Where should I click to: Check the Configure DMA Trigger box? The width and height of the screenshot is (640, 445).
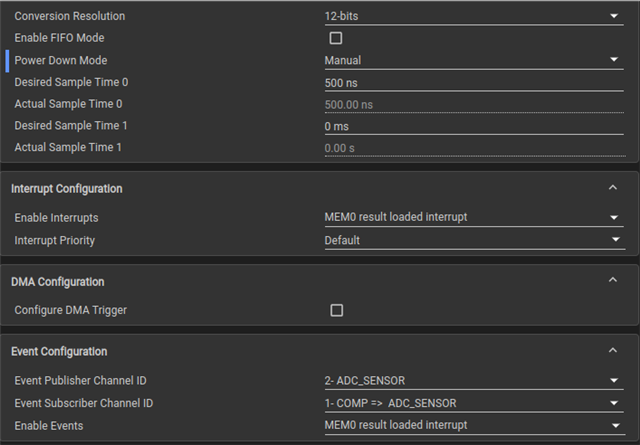(x=337, y=310)
